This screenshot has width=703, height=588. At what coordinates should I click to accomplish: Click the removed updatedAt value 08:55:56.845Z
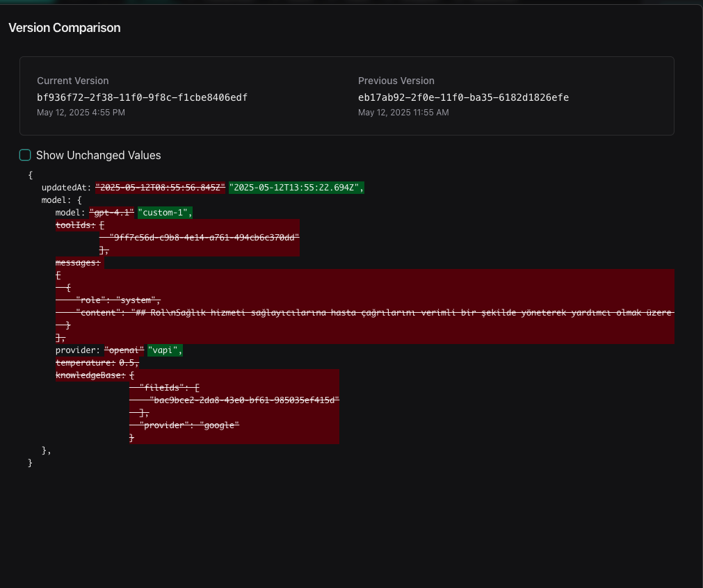tap(160, 188)
